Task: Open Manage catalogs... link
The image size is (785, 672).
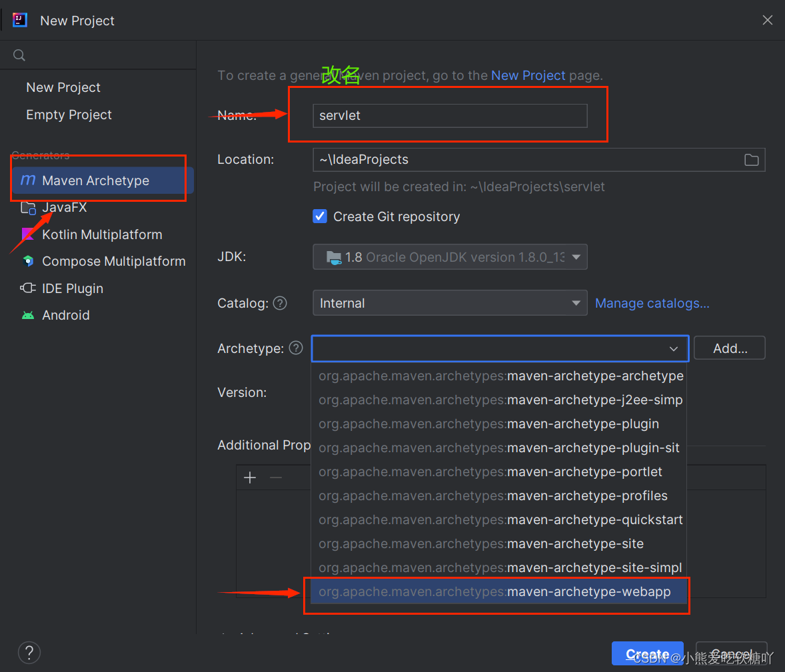Action: (652, 303)
